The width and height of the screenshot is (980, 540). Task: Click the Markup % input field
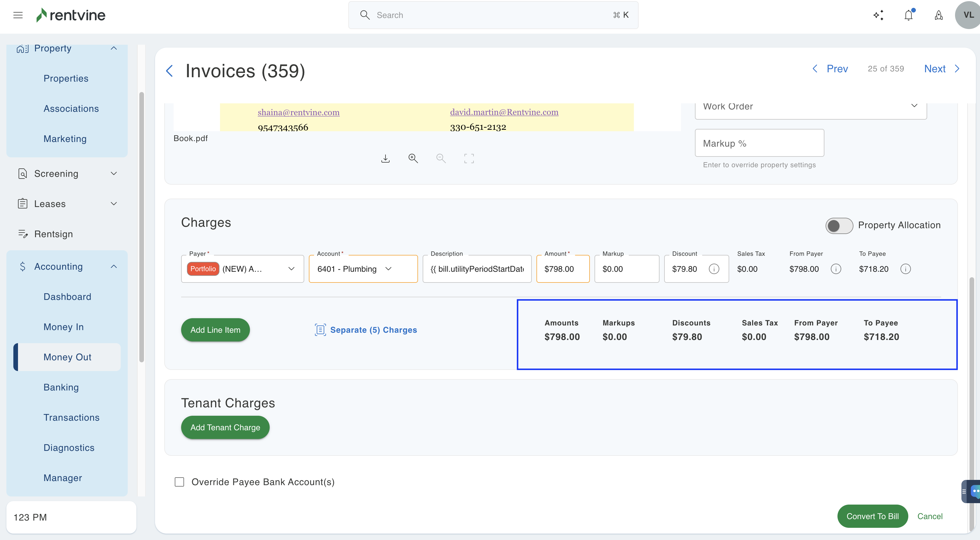pos(759,143)
